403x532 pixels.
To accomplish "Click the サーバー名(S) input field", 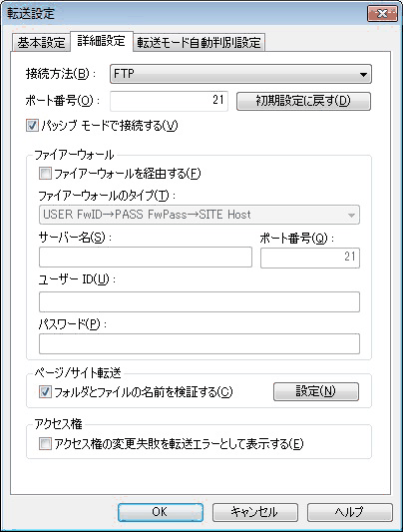I will [146, 258].
